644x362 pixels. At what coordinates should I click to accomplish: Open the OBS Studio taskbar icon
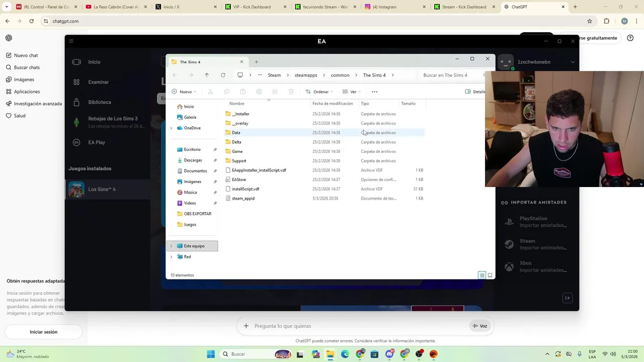(x=419, y=354)
